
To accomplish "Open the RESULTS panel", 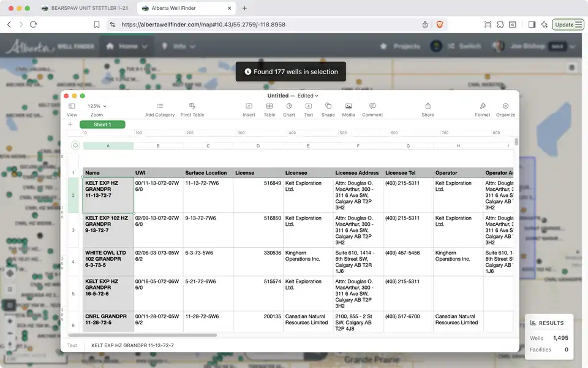I will (547, 323).
